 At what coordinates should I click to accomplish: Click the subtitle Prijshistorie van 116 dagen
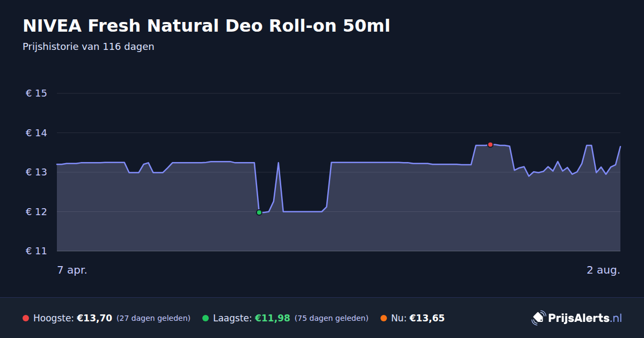[89, 47]
